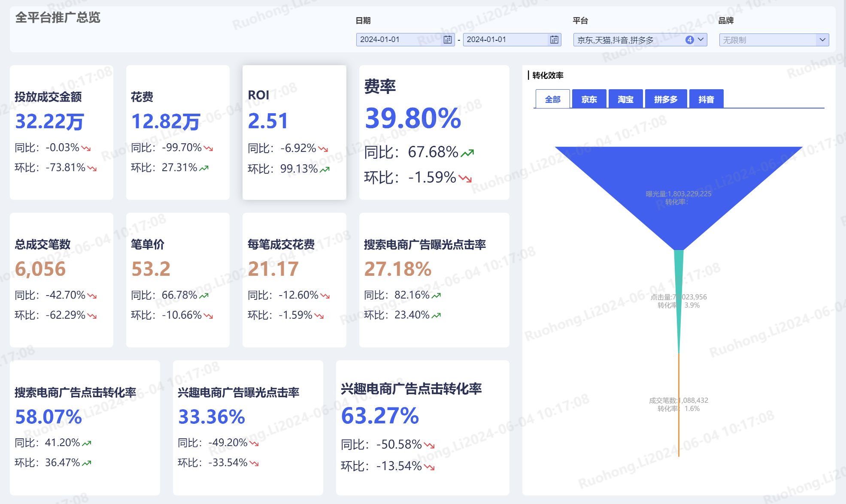Image resolution: width=846 pixels, height=504 pixels.
Task: Open the end date calendar icon
Action: pos(554,40)
